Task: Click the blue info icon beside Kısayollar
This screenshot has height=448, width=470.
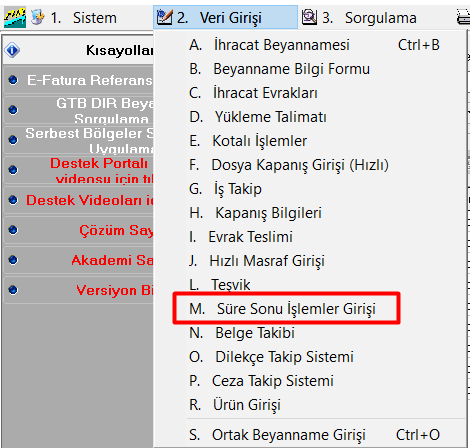Action: coord(12,50)
